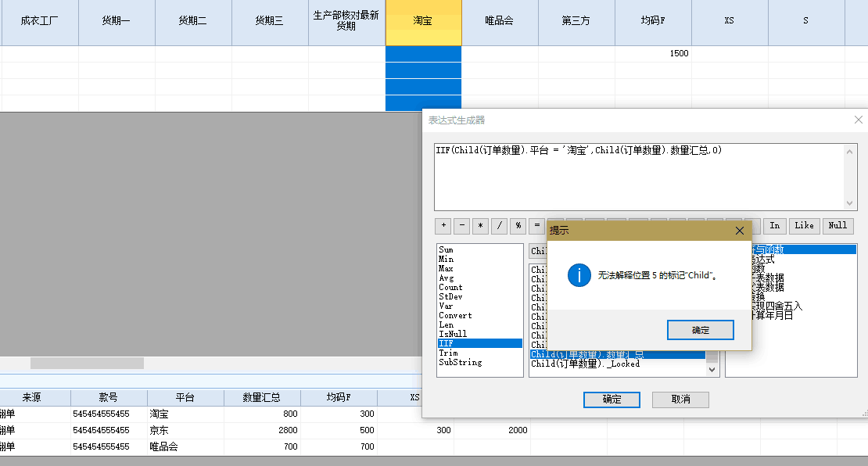Confirm expression builder with 确定 button

[612, 400]
